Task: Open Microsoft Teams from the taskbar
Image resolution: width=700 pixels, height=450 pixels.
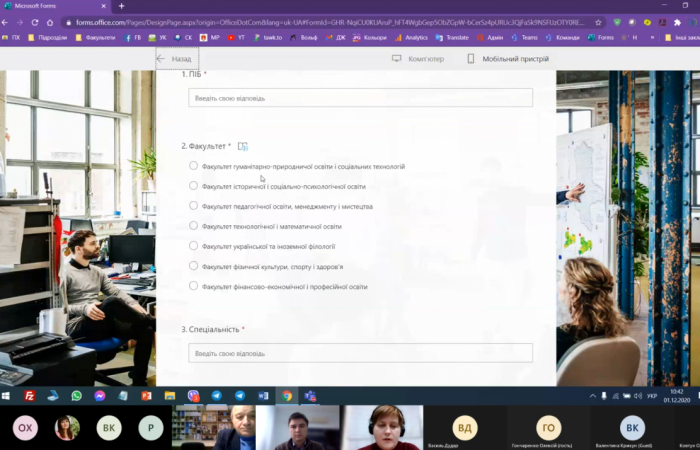Action: click(x=310, y=396)
